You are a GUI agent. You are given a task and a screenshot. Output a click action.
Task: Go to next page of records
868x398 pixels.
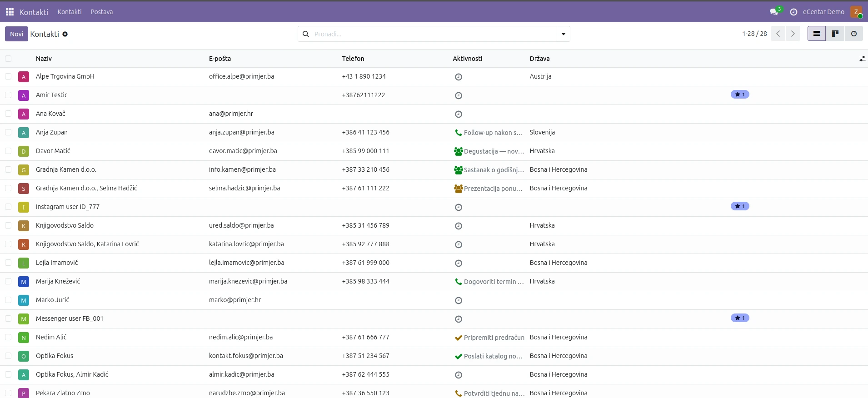tap(793, 34)
